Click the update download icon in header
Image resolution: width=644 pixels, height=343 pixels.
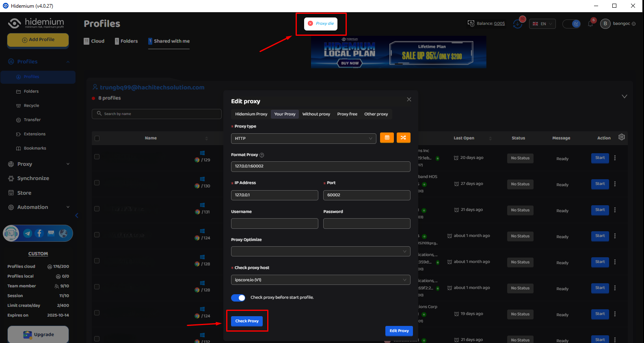pos(518,24)
